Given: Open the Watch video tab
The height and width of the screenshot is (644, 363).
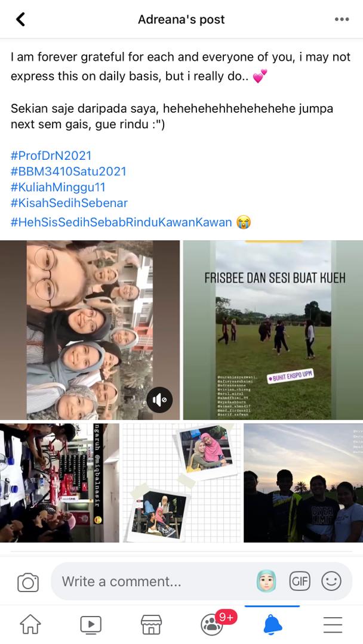Looking at the screenshot, I should click(x=91, y=625).
